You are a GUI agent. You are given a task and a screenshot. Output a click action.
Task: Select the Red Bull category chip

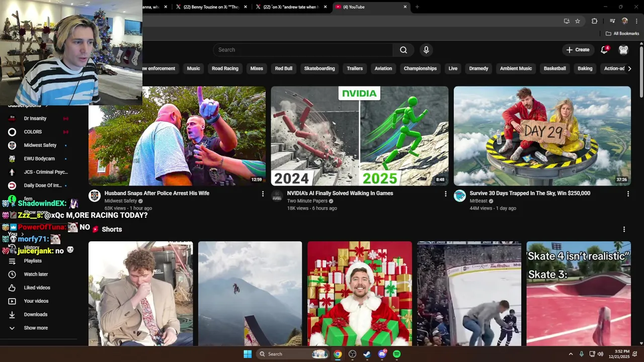(x=284, y=68)
